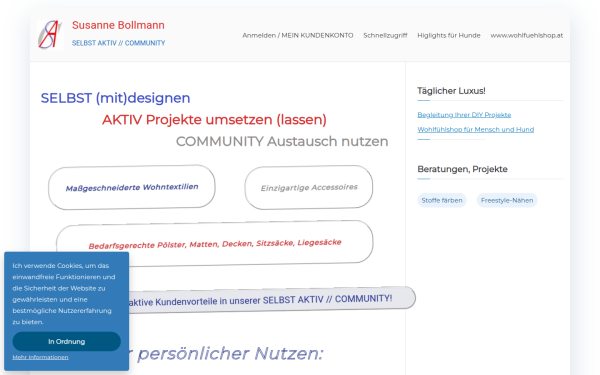Click the persönlicher Nutzen heading

click(x=230, y=354)
